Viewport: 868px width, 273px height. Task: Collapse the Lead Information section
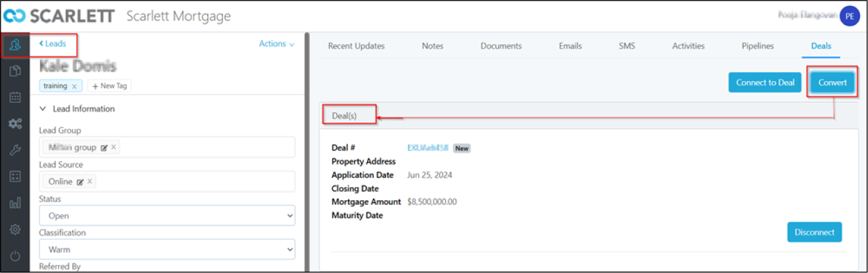44,109
